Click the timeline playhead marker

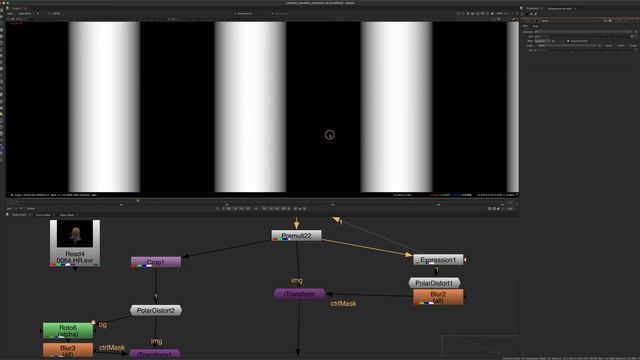point(138,200)
